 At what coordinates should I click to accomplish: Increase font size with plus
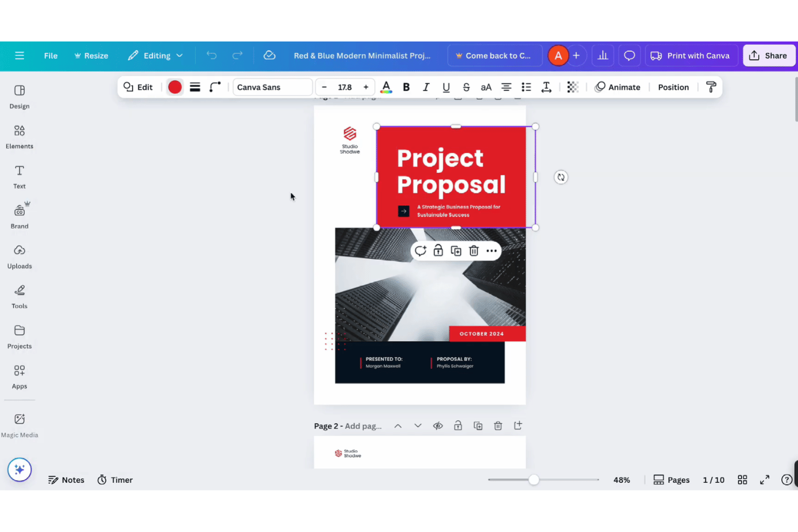[x=366, y=87]
